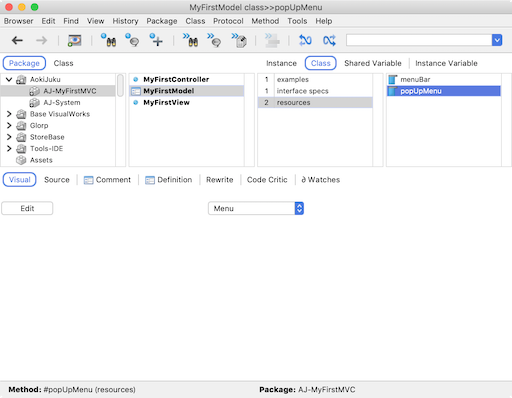
Task: Click the popUpMenu resource icon
Action: [393, 91]
